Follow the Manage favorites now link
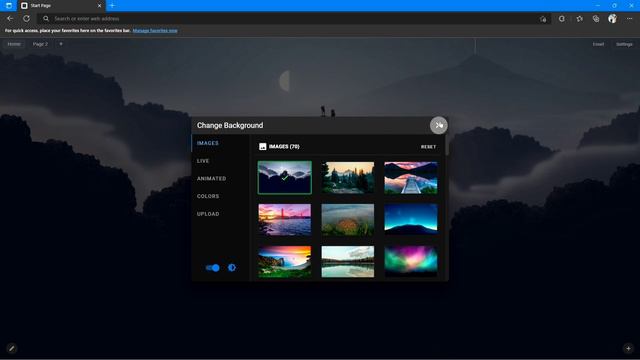The height and width of the screenshot is (360, 640). pyautogui.click(x=155, y=31)
